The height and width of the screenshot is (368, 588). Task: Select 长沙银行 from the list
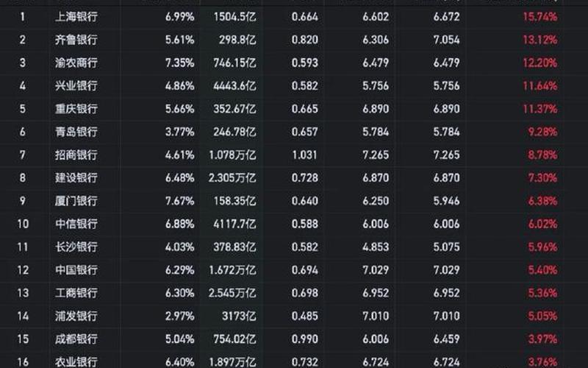point(76,247)
